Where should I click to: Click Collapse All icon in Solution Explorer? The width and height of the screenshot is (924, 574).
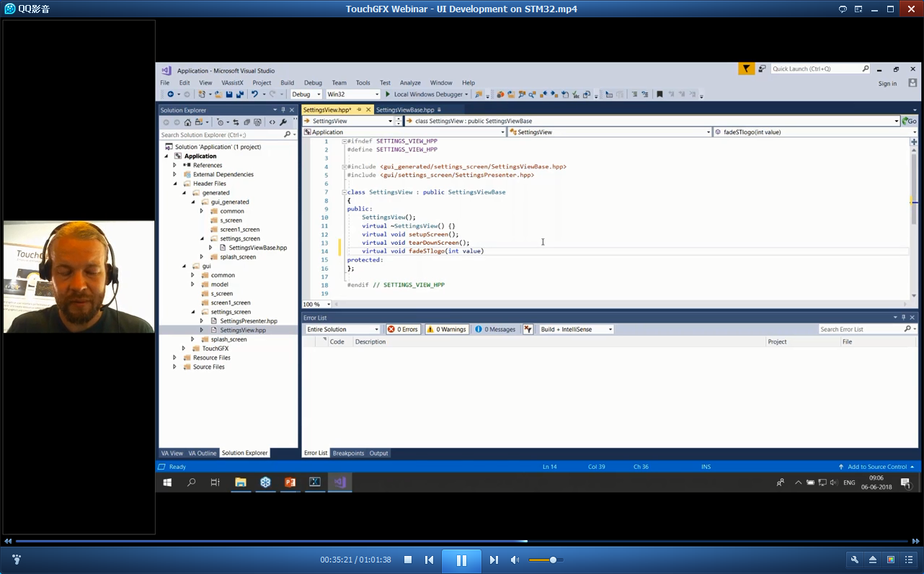point(246,122)
